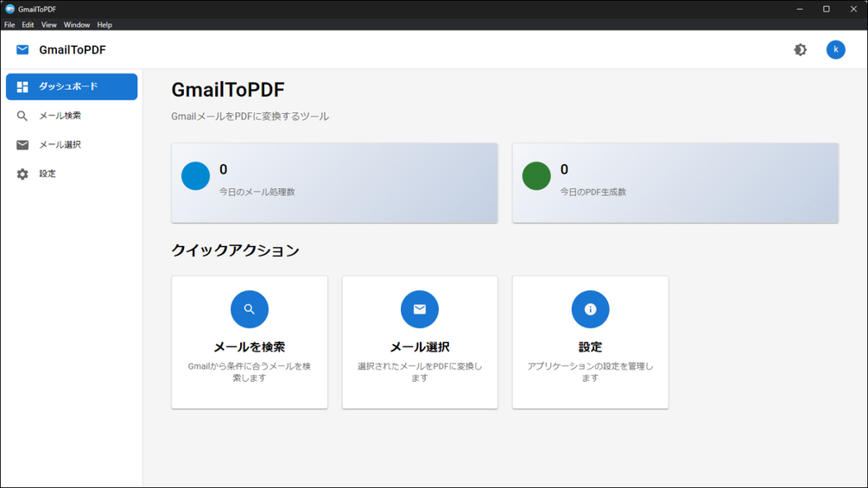Open the View menu
The width and height of the screenshot is (868, 488).
point(48,25)
